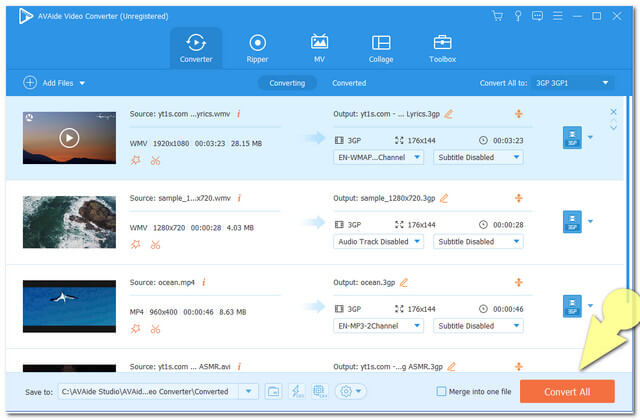Click the orange compress icon for sample_1280x720.3gp

point(518,198)
